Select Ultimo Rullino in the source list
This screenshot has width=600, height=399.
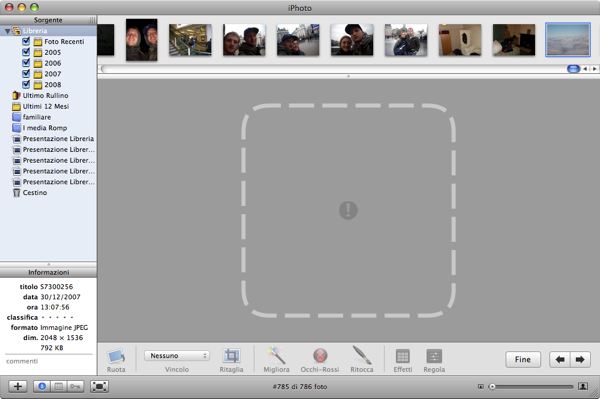pos(45,95)
